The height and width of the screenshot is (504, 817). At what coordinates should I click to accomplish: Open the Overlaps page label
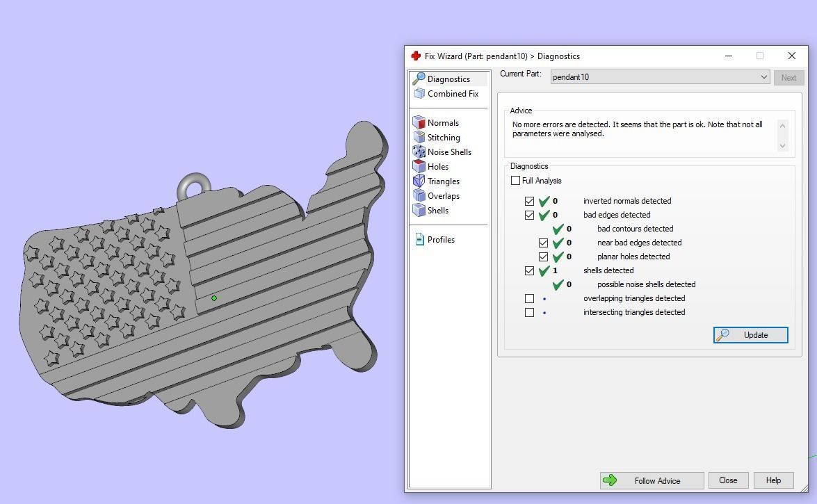click(x=444, y=196)
